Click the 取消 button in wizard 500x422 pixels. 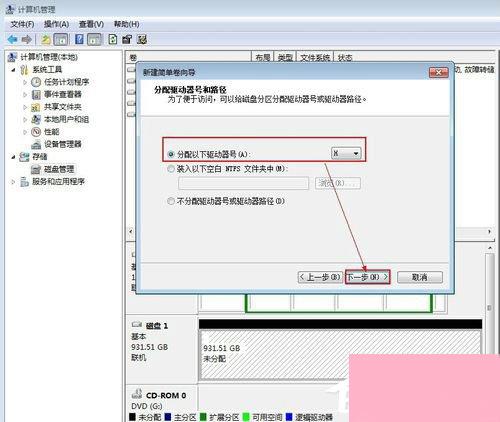pyautogui.click(x=420, y=277)
